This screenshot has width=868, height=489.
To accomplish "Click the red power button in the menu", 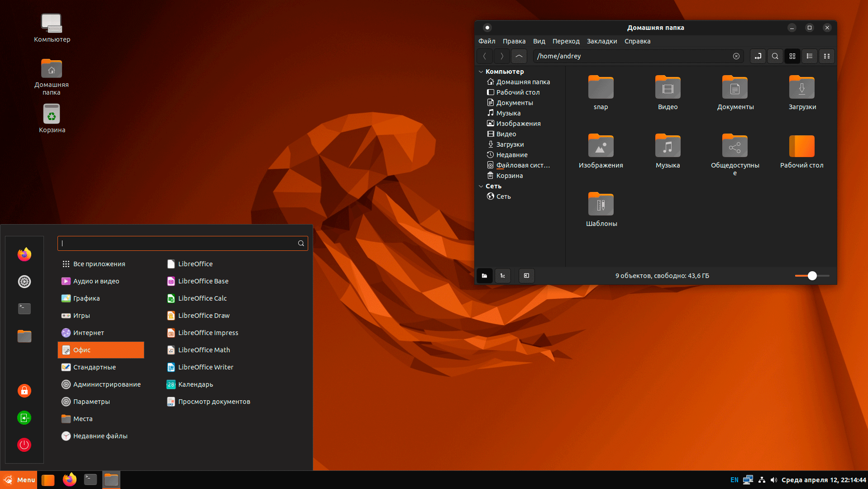I will pos(24,445).
